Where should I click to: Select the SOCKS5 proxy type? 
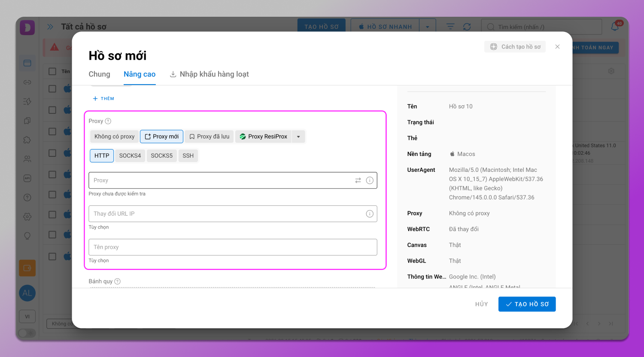click(161, 156)
